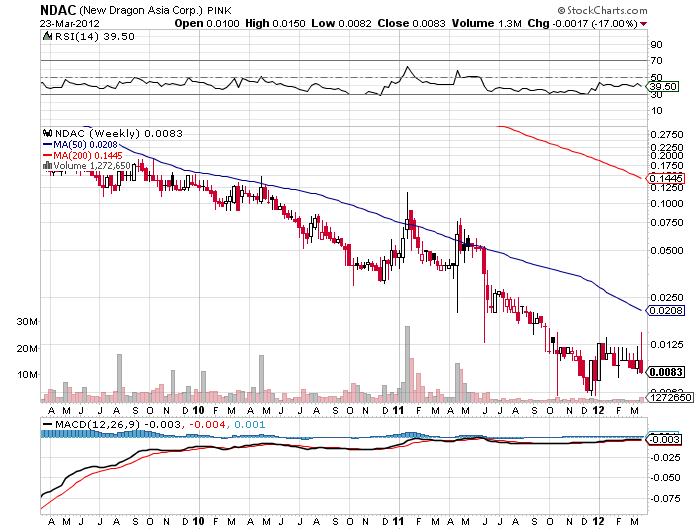Click the '20M' volume axis label

(x=27, y=348)
